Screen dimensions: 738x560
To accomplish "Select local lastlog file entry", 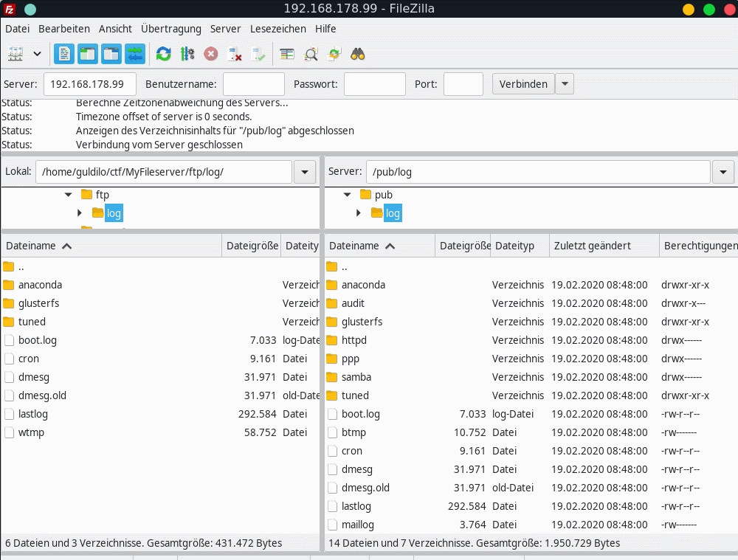I will pos(160,414).
